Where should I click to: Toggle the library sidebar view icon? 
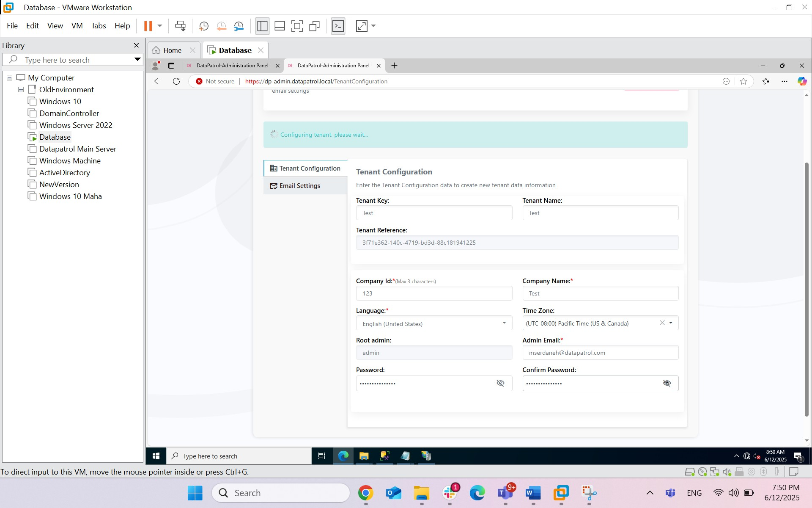tap(262, 26)
